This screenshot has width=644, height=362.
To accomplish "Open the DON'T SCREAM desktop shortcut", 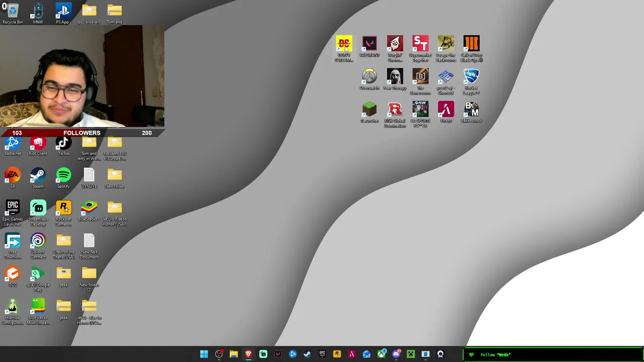I will click(344, 49).
